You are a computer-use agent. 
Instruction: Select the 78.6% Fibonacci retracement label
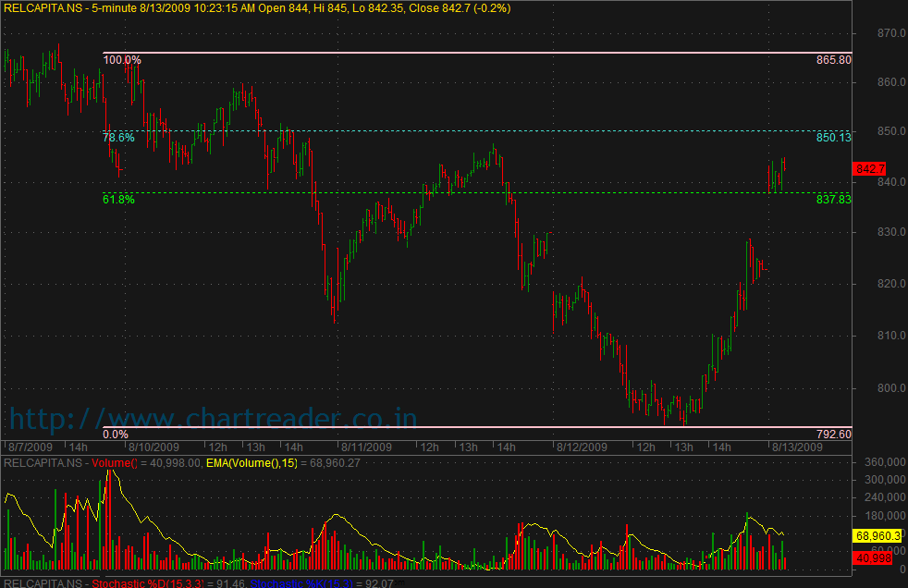tap(118, 137)
